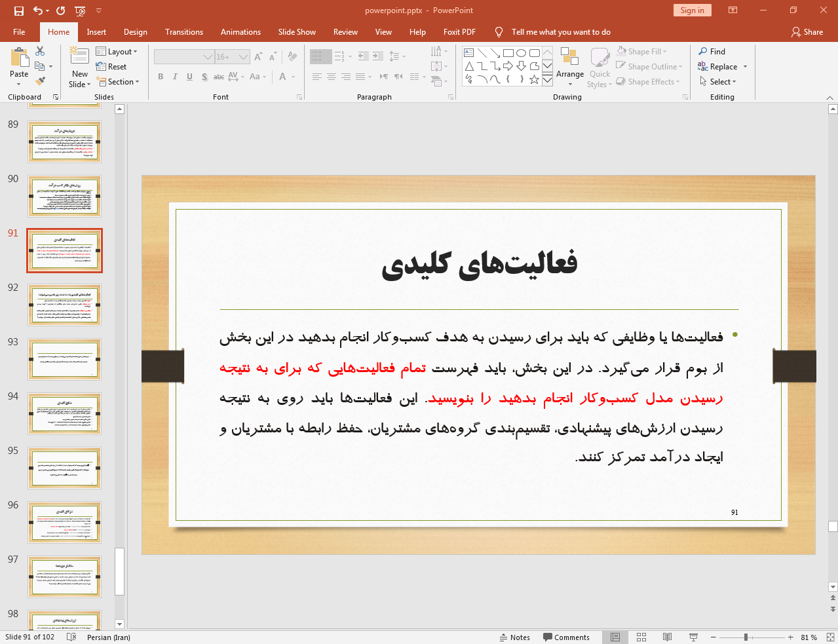
Task: Open the font size combo box
Action: (x=233, y=57)
